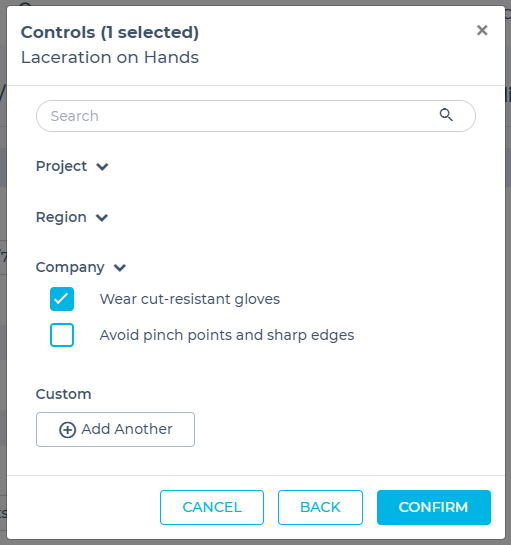Collapse the Company section chevron
This screenshot has width=511, height=545.
pos(120,268)
